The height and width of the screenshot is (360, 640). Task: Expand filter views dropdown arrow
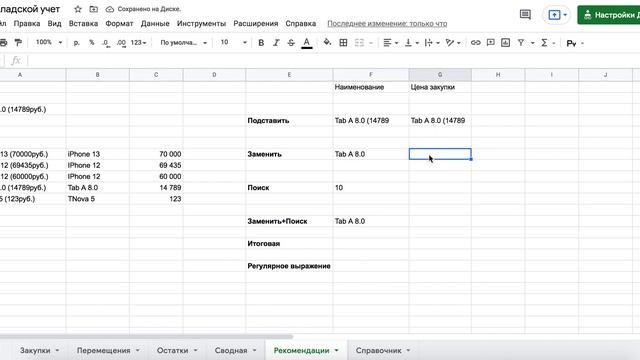pyautogui.click(x=533, y=43)
